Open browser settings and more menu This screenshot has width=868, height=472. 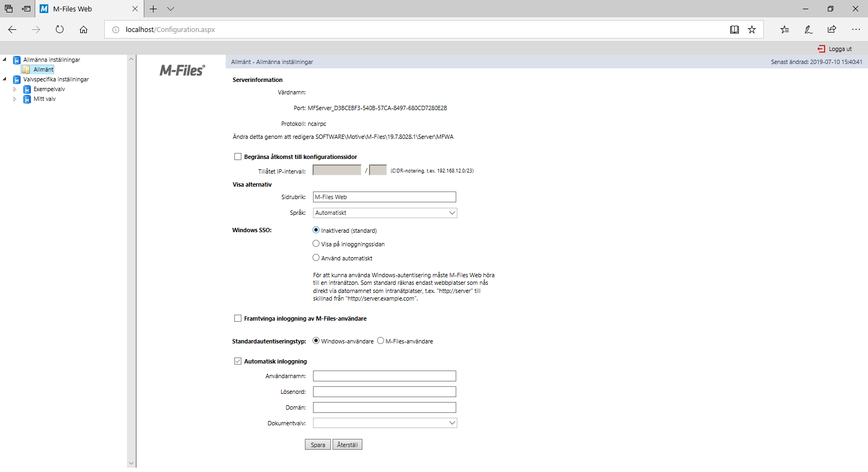click(x=856, y=29)
